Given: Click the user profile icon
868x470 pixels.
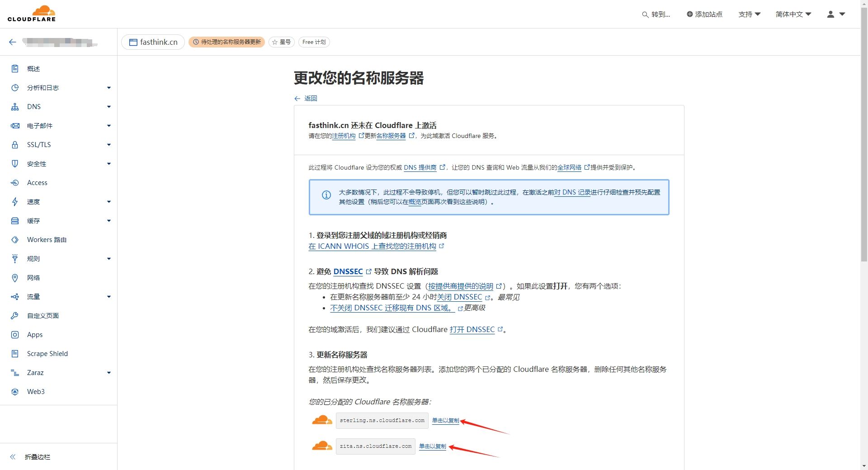Looking at the screenshot, I should click(830, 14).
